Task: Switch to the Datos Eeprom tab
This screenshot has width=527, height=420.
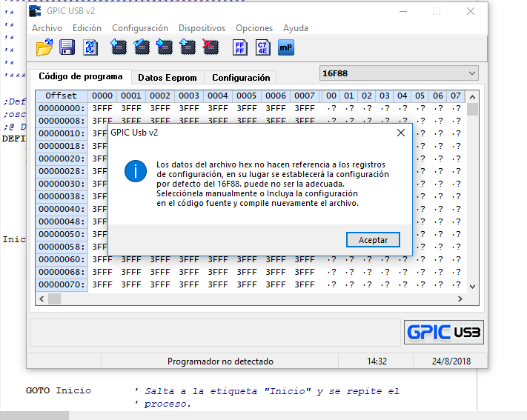Action: click(168, 78)
